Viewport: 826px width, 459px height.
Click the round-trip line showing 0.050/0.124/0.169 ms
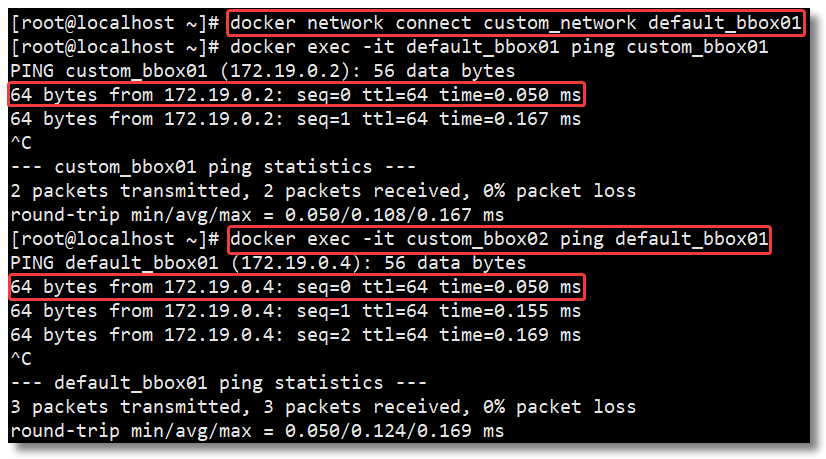coord(257,431)
